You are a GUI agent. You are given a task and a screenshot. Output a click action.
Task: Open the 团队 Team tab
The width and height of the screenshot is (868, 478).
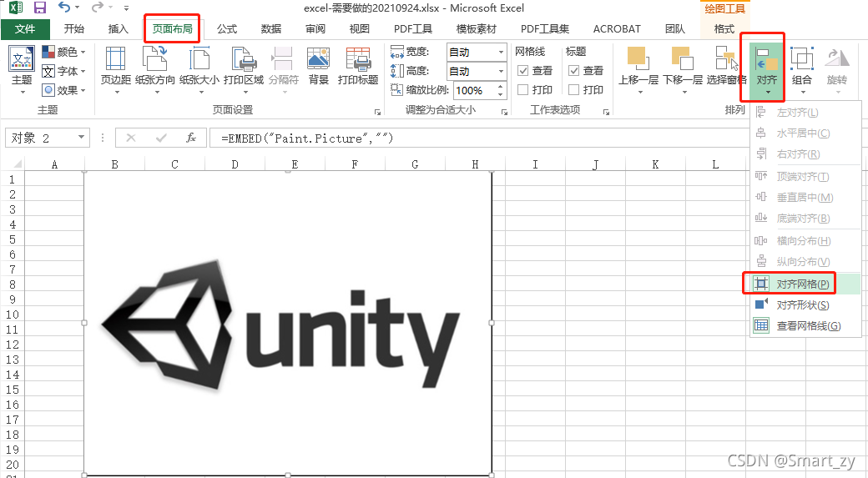675,28
